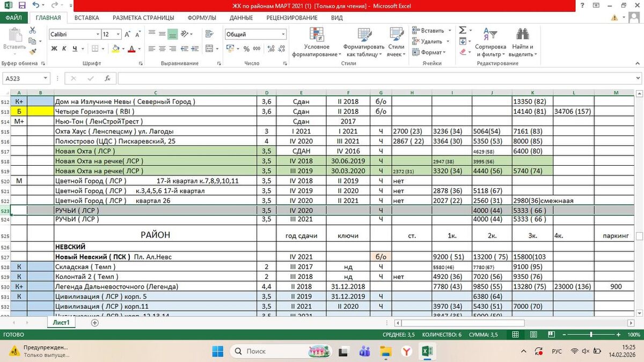644x362 pixels.
Task: Open number format Общий dropdown
Action: [x=283, y=34]
